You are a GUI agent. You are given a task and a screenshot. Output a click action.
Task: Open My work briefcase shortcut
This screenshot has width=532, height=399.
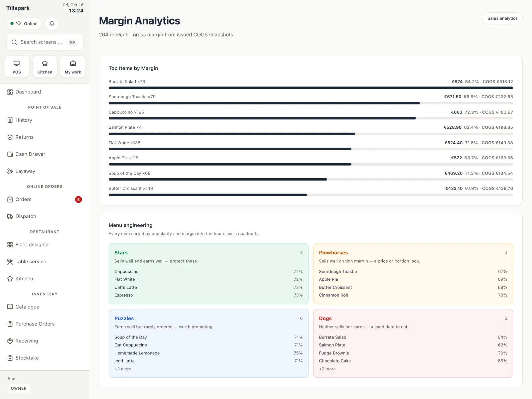click(x=73, y=66)
